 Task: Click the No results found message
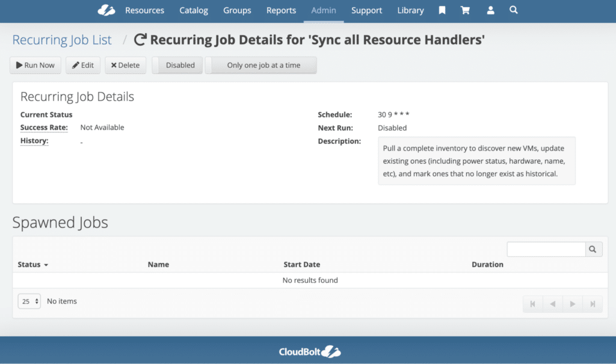coord(310,280)
